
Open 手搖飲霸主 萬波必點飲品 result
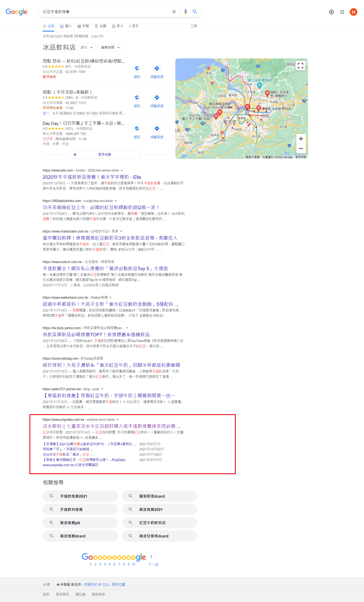click(105, 268)
